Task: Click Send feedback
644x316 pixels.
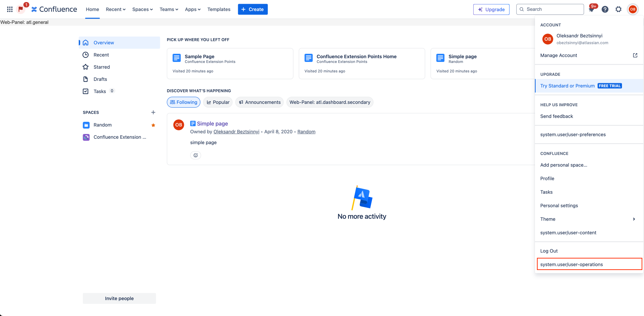Action: [x=589, y=116]
